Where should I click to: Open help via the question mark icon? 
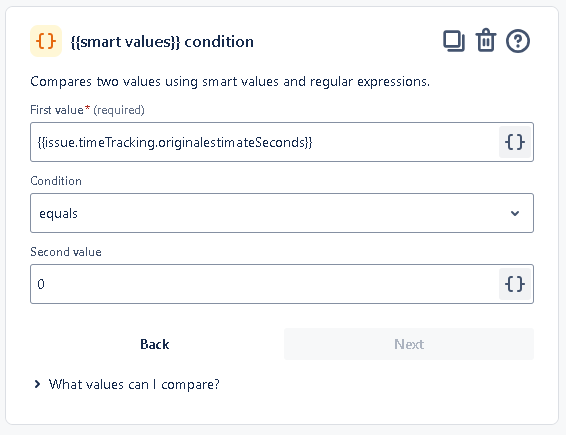pyautogui.click(x=518, y=41)
